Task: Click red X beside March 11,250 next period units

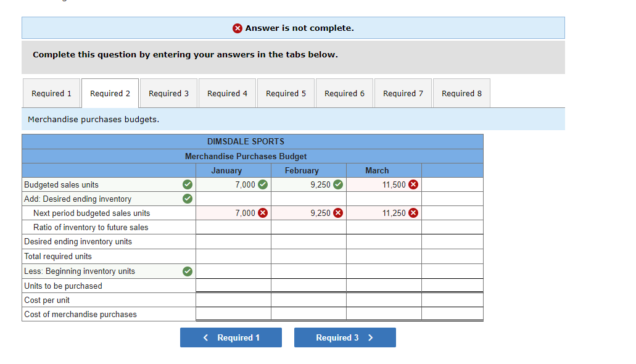Action: coord(413,213)
